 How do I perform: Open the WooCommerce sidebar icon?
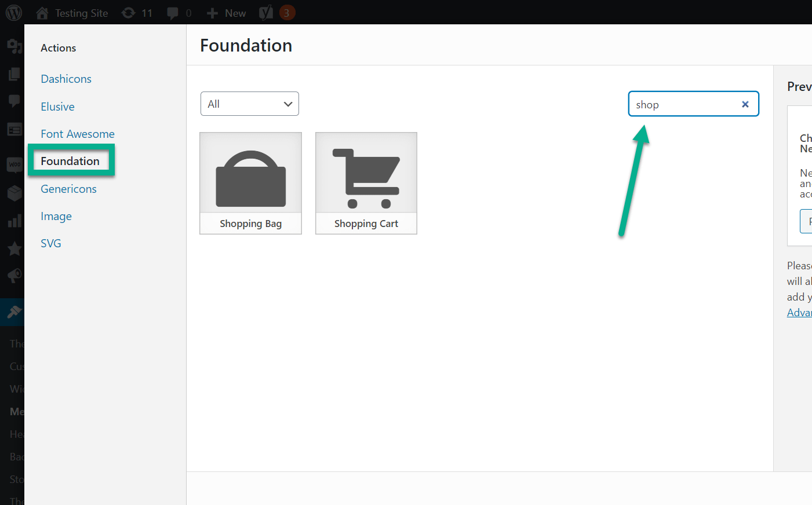(x=13, y=164)
